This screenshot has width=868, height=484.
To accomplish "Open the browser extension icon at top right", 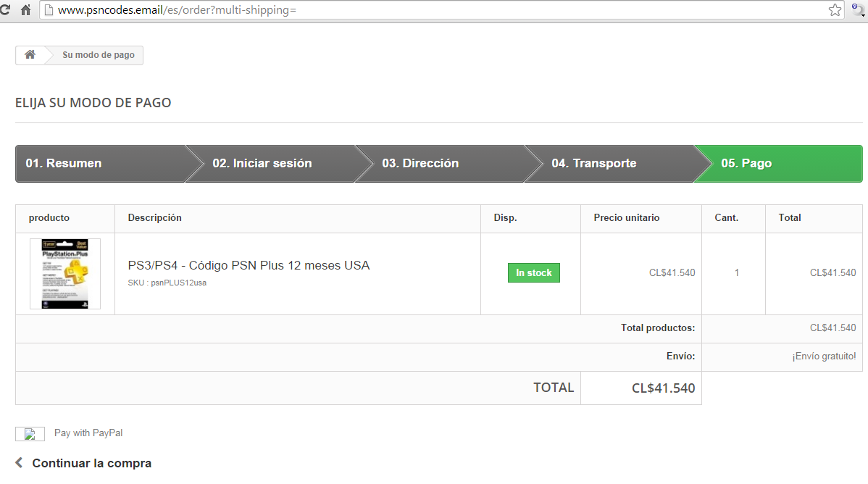I will pyautogui.click(x=859, y=10).
